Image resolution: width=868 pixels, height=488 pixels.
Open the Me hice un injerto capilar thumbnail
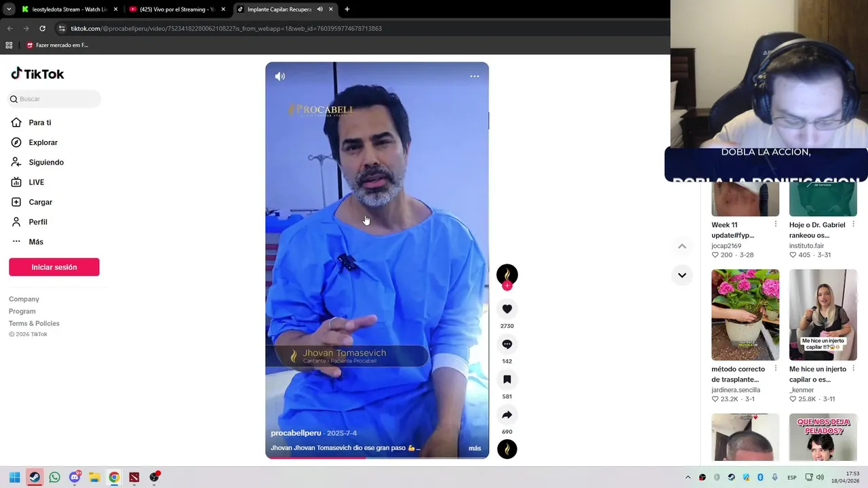tap(823, 314)
